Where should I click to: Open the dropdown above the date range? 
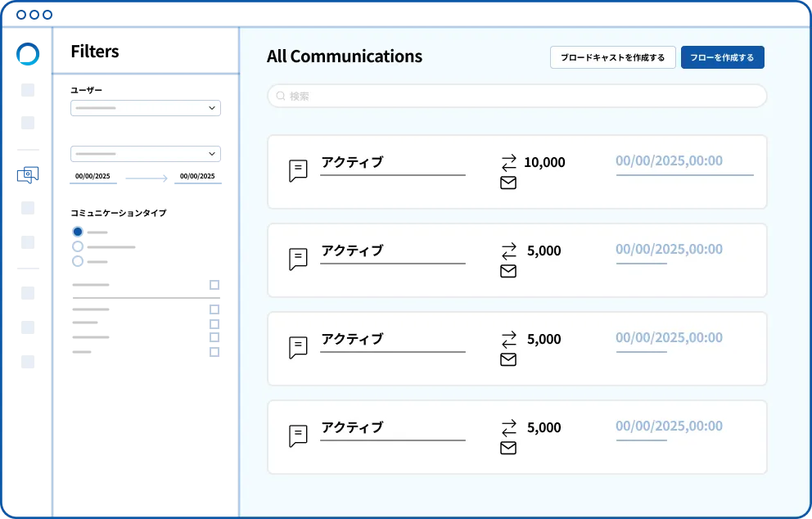coord(146,154)
